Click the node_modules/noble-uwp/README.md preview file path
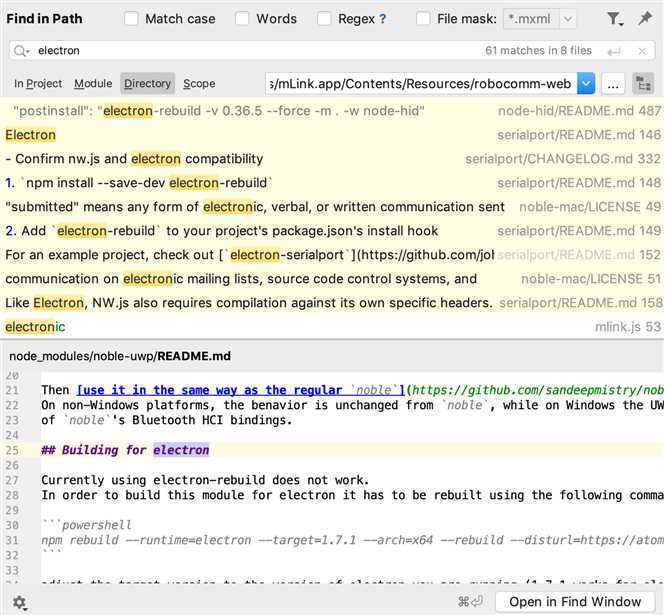Image resolution: width=664 pixels, height=615 pixels. tap(120, 356)
